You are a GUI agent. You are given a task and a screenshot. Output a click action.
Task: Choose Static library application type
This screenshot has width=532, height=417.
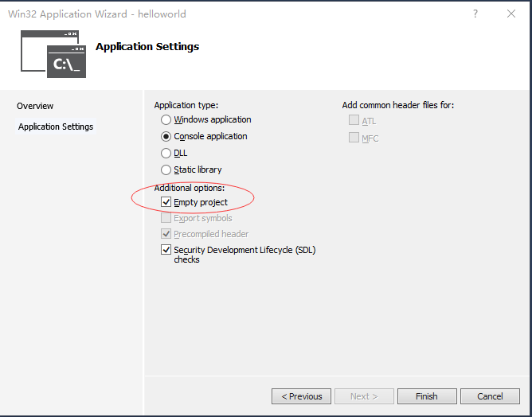coord(166,170)
